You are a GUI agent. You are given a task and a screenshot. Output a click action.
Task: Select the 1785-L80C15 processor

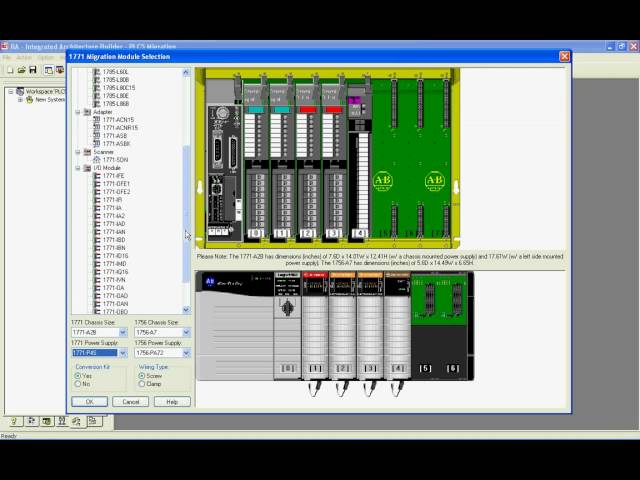coord(119,88)
